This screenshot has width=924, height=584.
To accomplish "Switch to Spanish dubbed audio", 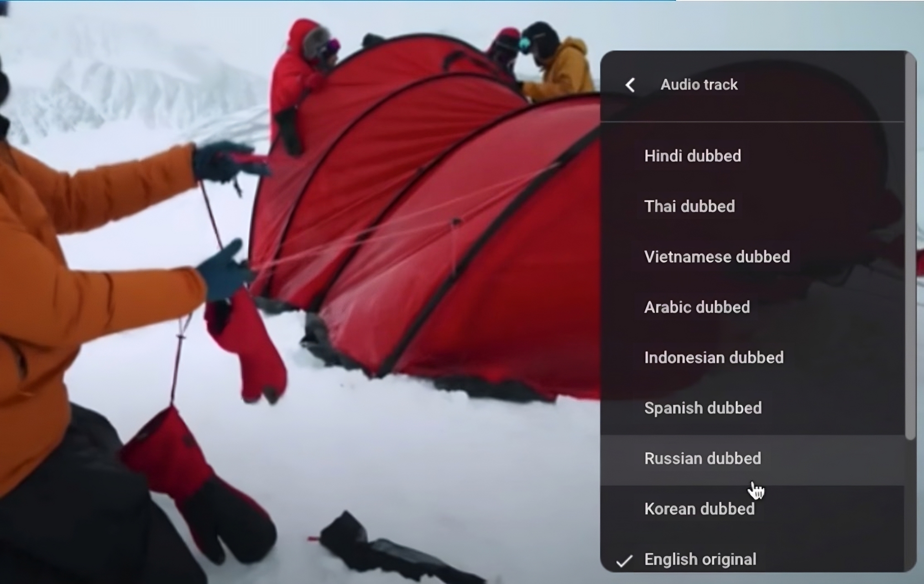I will point(703,407).
